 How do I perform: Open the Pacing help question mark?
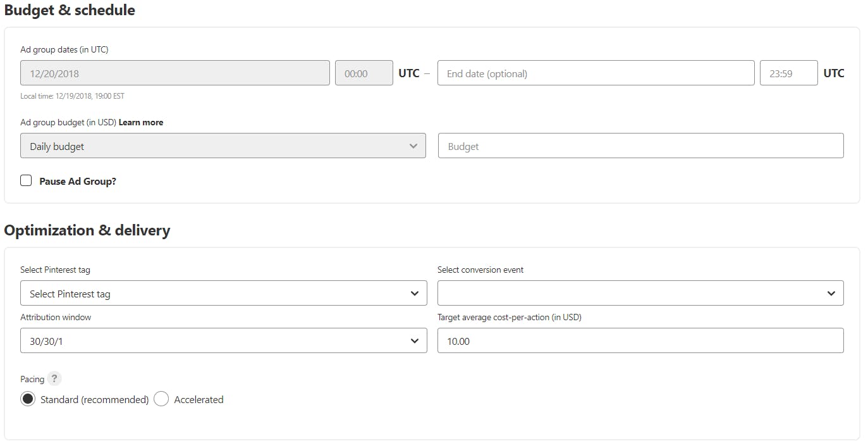[54, 378]
